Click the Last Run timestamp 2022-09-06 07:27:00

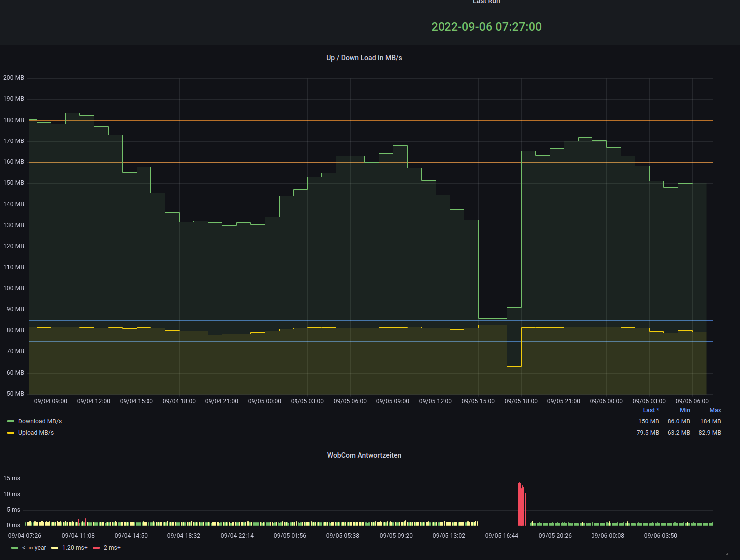[486, 27]
